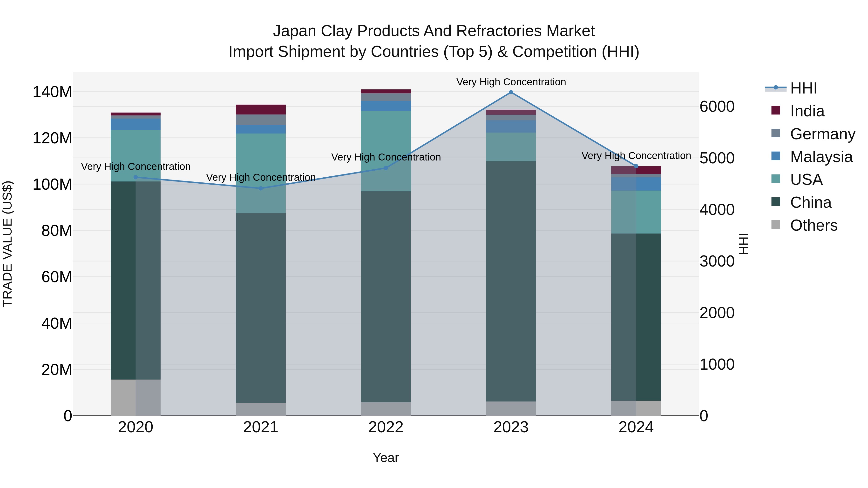
Task: Click the Germany slate legend swatch
Action: click(x=776, y=133)
